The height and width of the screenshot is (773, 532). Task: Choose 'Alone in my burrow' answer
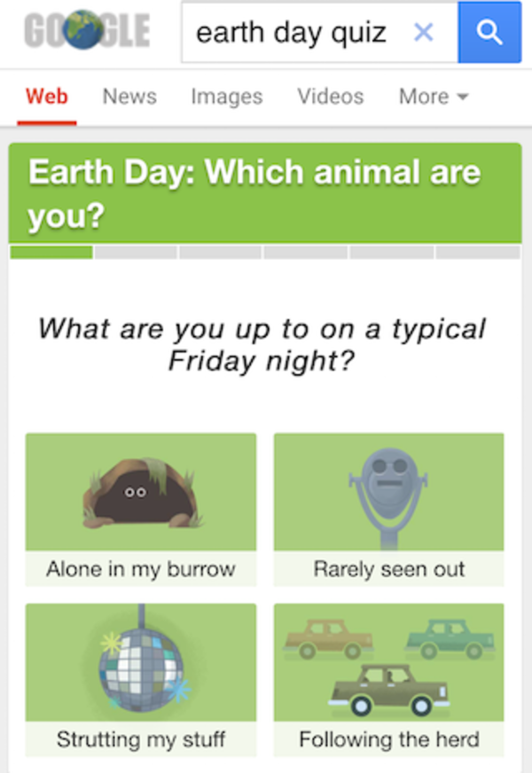(140, 569)
